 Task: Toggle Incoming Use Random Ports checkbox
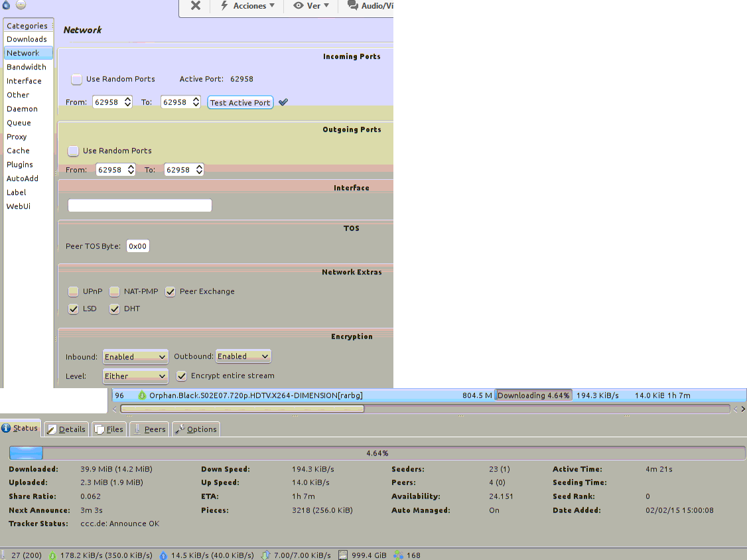(x=76, y=79)
